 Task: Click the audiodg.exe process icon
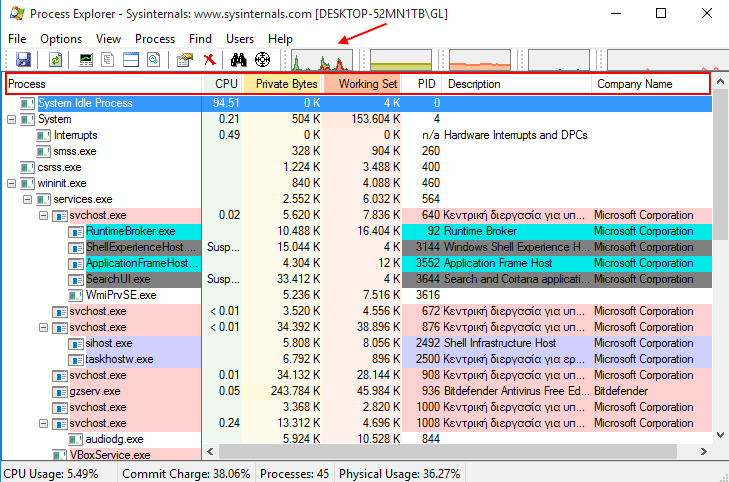click(x=75, y=439)
